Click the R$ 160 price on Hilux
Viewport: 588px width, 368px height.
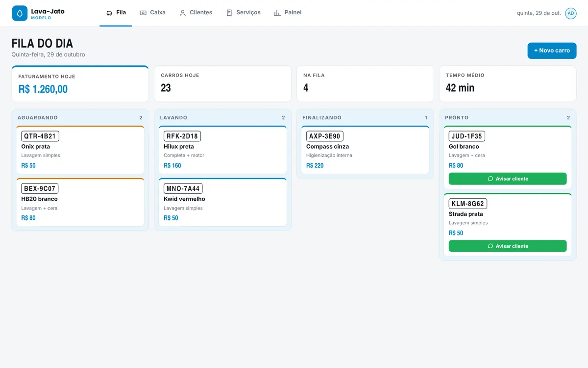[172, 165]
